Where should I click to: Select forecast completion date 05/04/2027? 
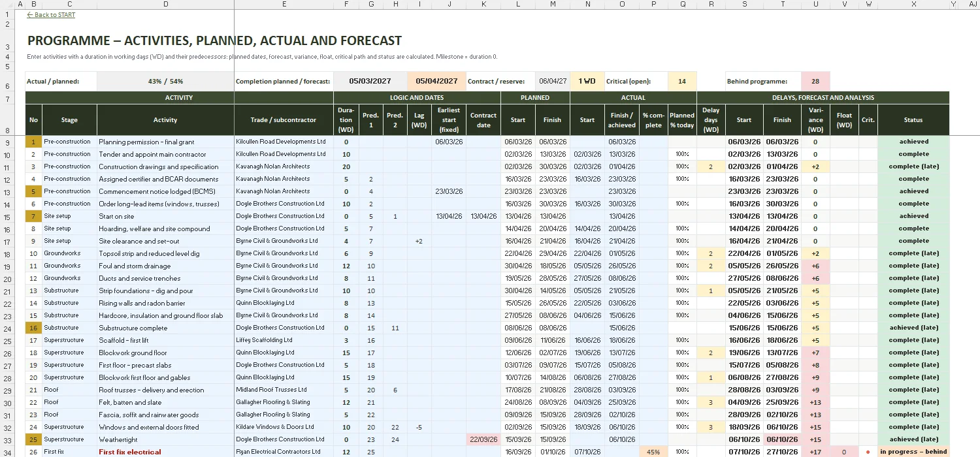pyautogui.click(x=436, y=82)
